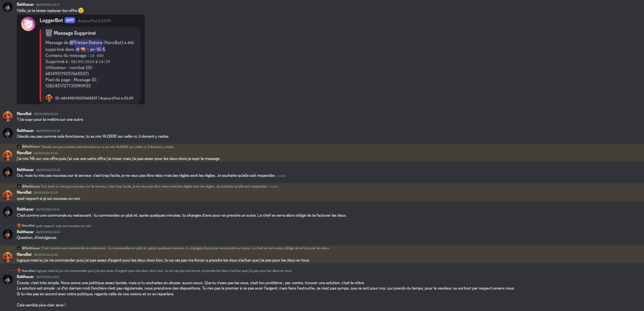Open Balthazar's avatar on the 23:51 message

click(x=8, y=280)
